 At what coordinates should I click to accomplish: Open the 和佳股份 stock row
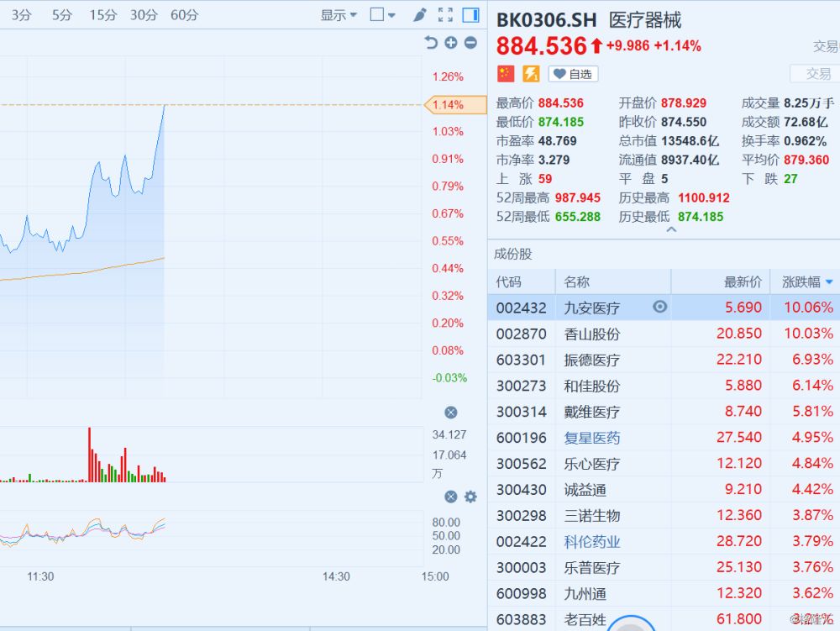664,385
